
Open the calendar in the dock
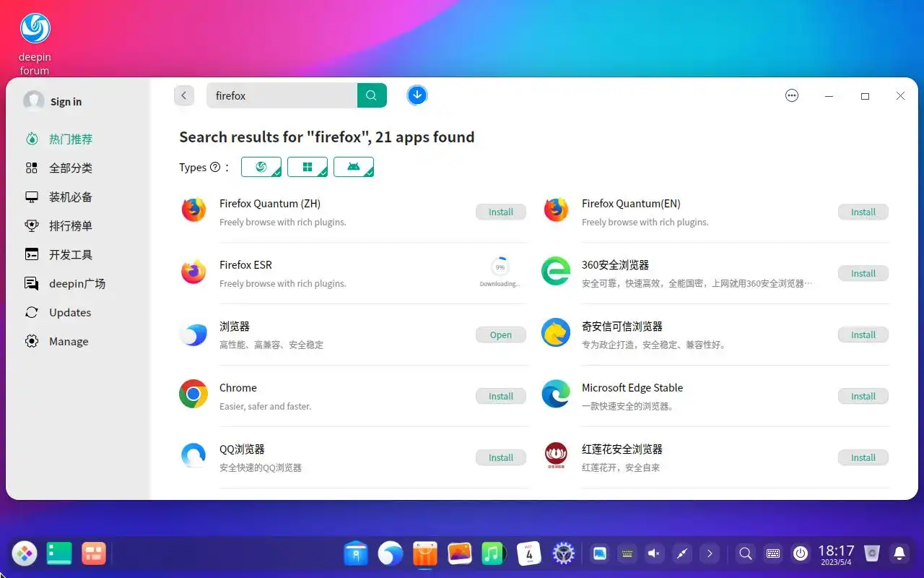[x=529, y=553]
